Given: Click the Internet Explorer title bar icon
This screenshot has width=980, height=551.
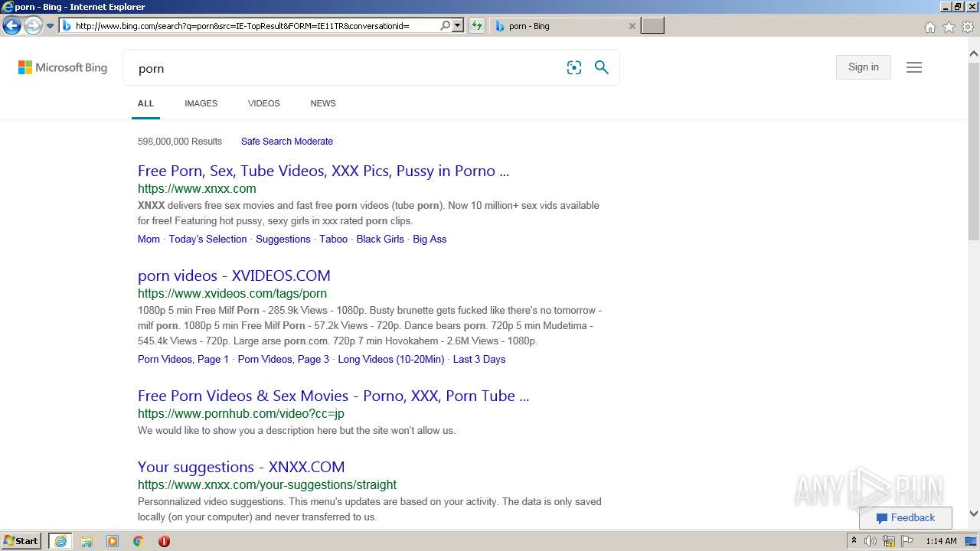Looking at the screenshot, I should tap(7, 7).
